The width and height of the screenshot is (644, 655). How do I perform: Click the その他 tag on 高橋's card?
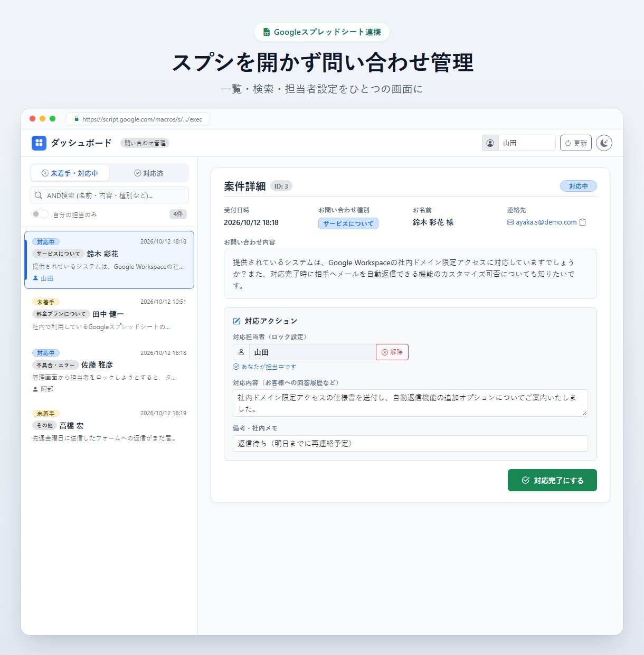45,425
